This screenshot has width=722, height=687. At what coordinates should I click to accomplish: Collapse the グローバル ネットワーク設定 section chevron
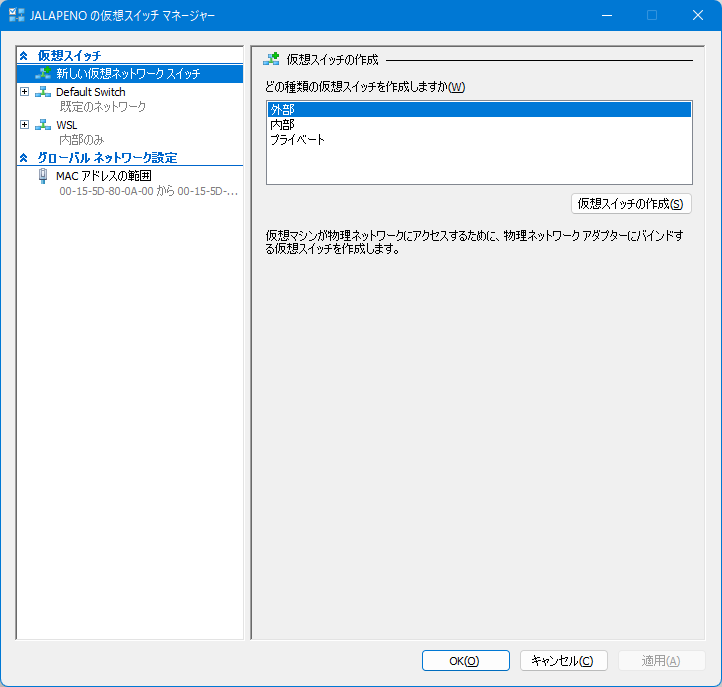coord(23,158)
